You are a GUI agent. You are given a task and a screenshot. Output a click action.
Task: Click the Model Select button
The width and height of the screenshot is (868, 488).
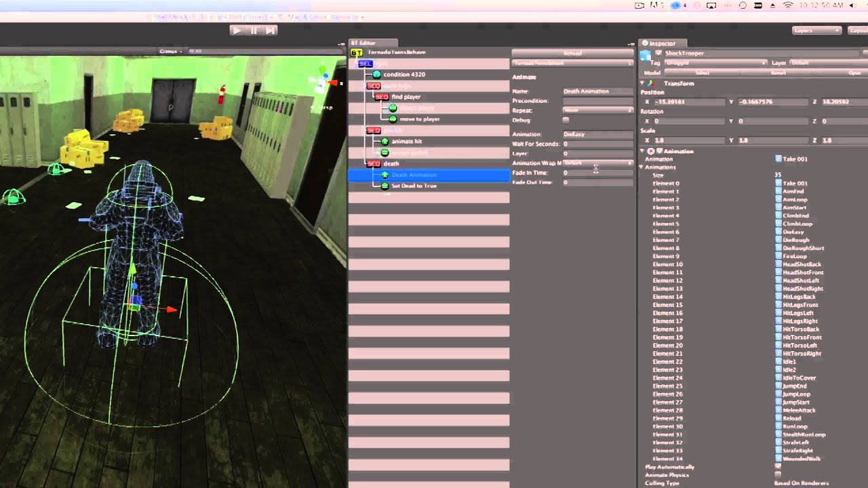point(702,72)
